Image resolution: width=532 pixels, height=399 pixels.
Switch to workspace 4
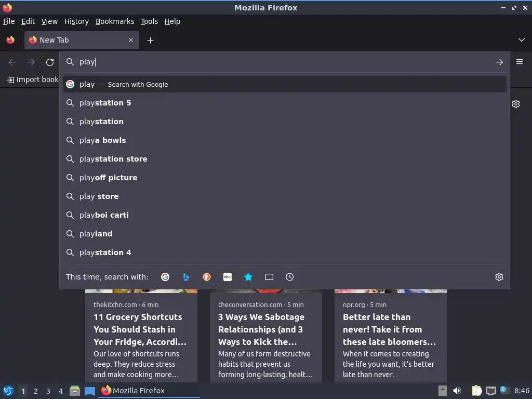(61, 391)
